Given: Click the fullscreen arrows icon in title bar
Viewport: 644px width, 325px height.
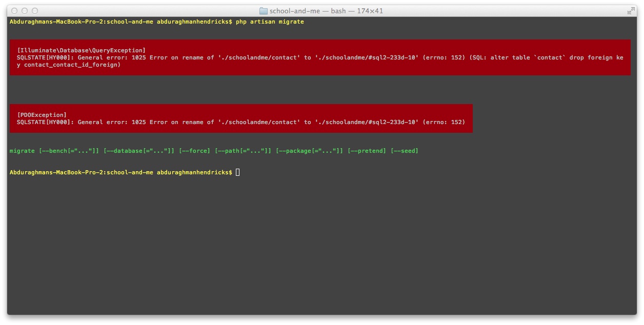Looking at the screenshot, I should pos(631,11).
